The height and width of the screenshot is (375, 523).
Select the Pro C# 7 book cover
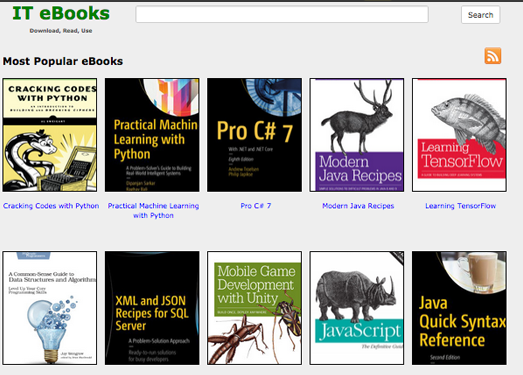click(254, 135)
